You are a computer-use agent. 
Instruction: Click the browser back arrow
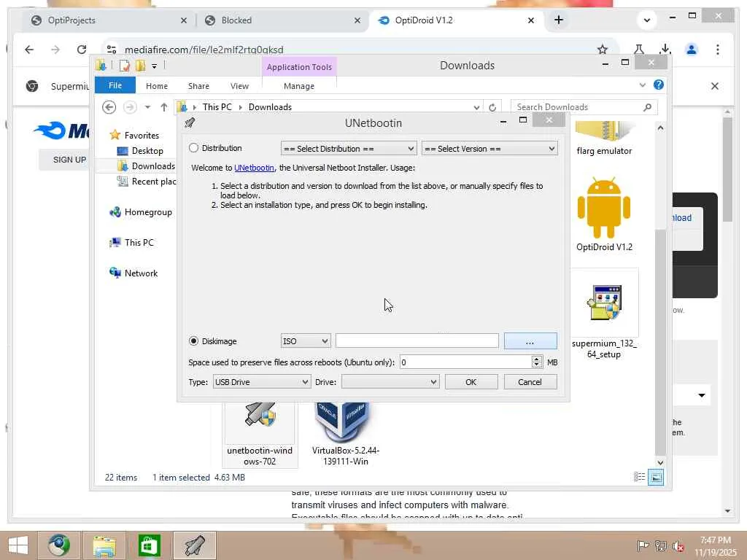(29, 50)
